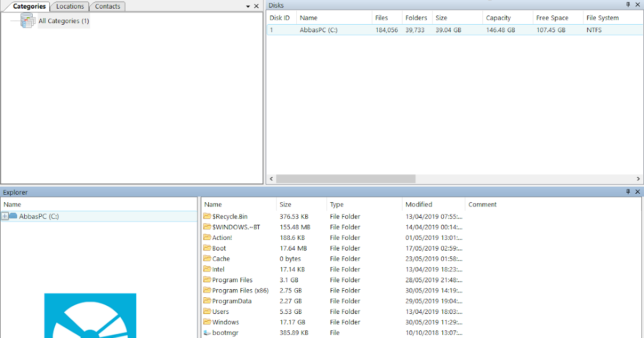Sort disks by Free Space column
644x338 pixels.
[x=558, y=18]
